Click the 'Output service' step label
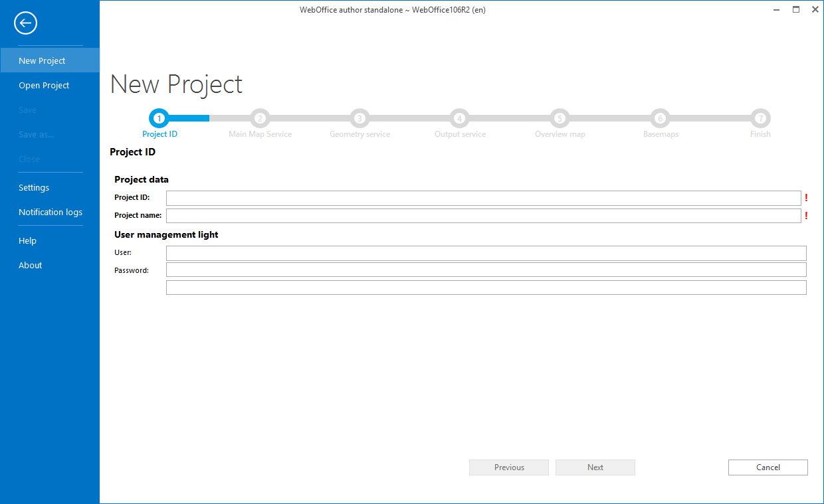The height and width of the screenshot is (504, 824). click(x=460, y=134)
